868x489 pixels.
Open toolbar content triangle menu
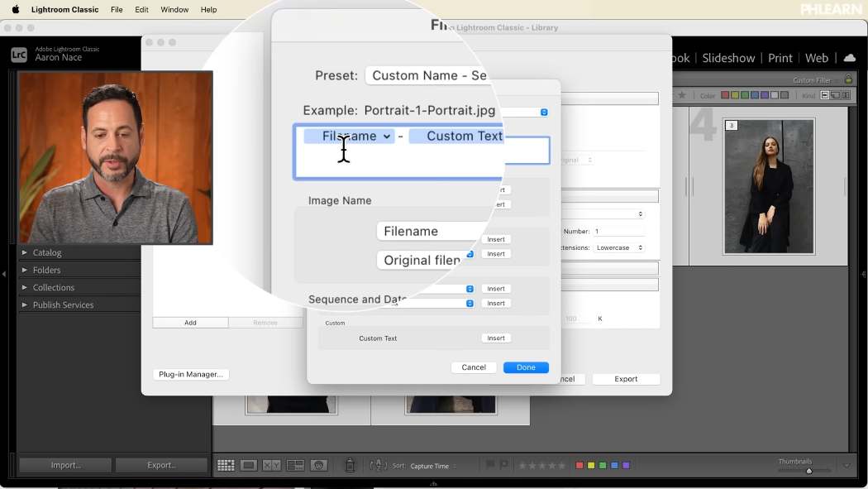[847, 466]
